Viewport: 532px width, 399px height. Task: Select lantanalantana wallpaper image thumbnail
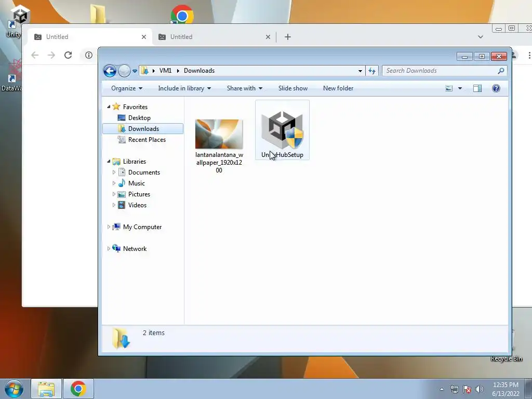point(219,134)
